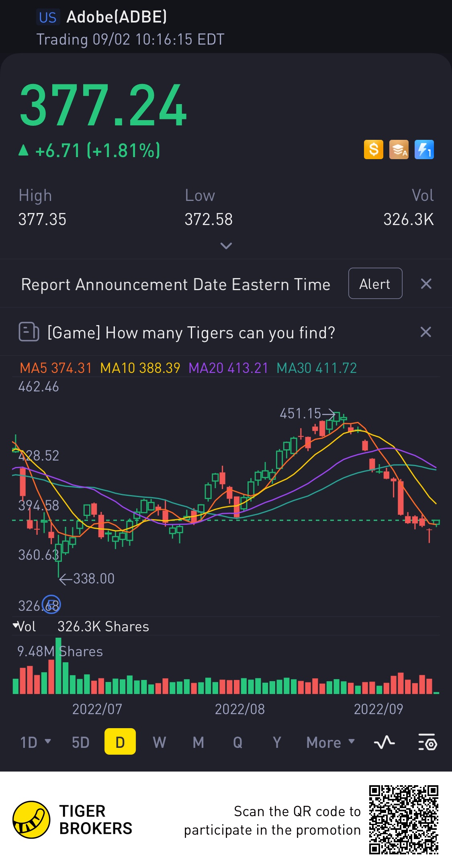Tap the tan stacked layers badge icon
The image size is (452, 868).
pyautogui.click(x=399, y=149)
